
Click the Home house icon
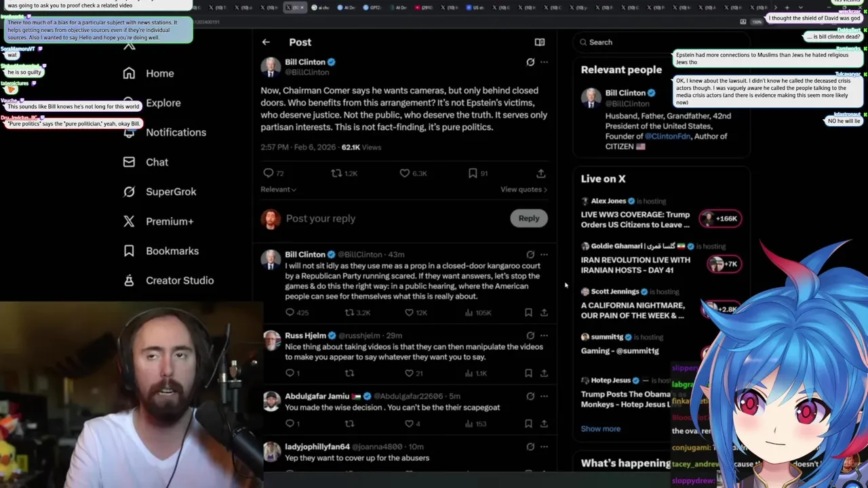[x=129, y=73]
